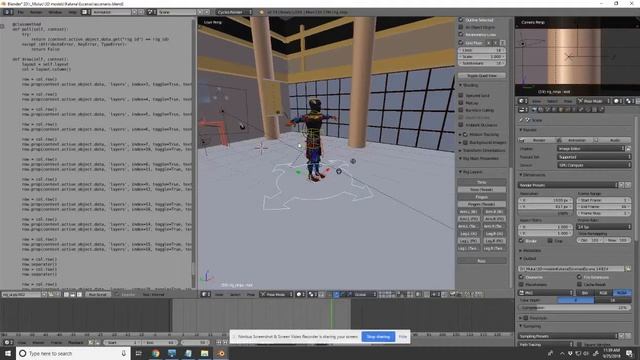Viewport: 640px width, 360px height.
Task: Click the Root rig layer button
Action: click(x=482, y=260)
